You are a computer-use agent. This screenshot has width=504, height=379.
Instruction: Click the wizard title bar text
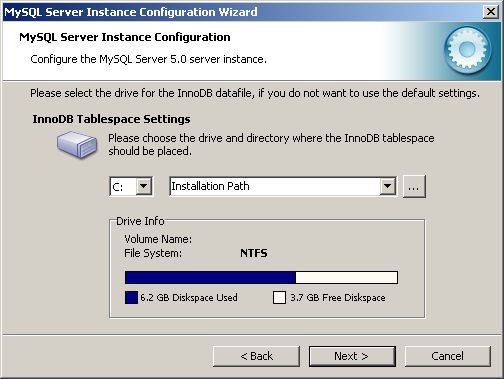pos(131,12)
